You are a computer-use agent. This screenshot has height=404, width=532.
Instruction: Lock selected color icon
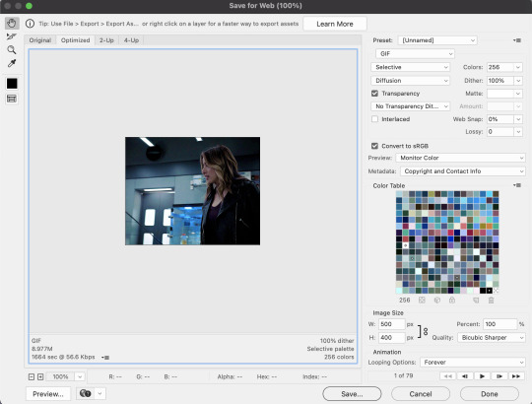pyautogui.click(x=452, y=300)
